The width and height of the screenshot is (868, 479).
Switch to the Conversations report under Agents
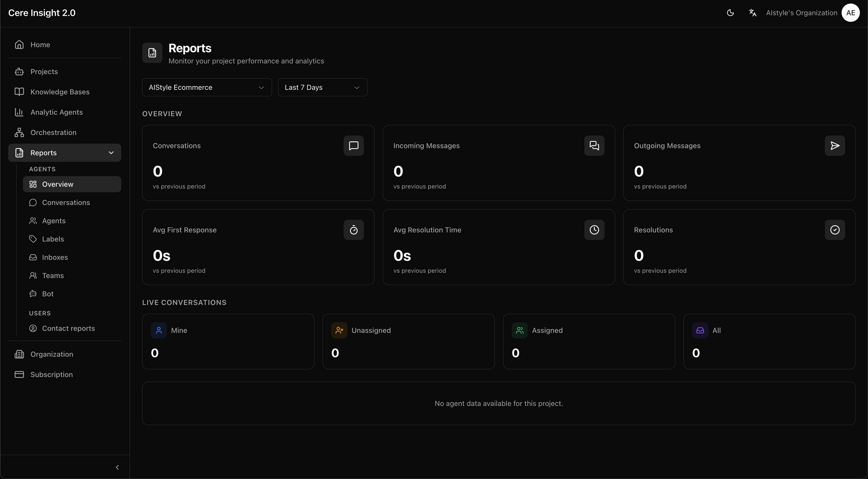pos(66,202)
